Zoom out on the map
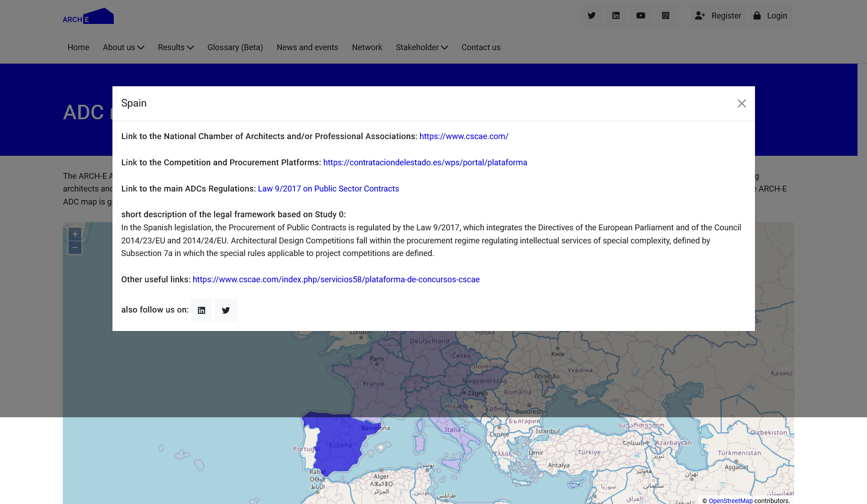The image size is (867, 504). coord(75,247)
